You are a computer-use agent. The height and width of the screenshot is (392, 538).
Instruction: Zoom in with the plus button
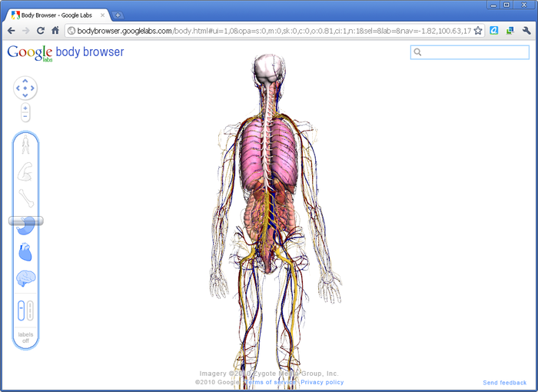pyautogui.click(x=25, y=108)
